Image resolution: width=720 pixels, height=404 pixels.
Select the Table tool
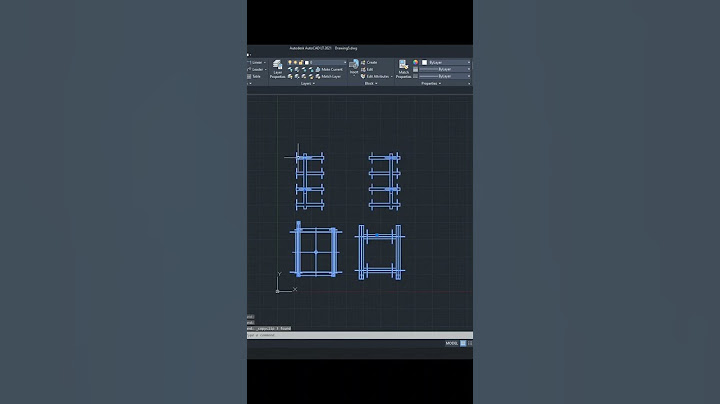(x=254, y=76)
